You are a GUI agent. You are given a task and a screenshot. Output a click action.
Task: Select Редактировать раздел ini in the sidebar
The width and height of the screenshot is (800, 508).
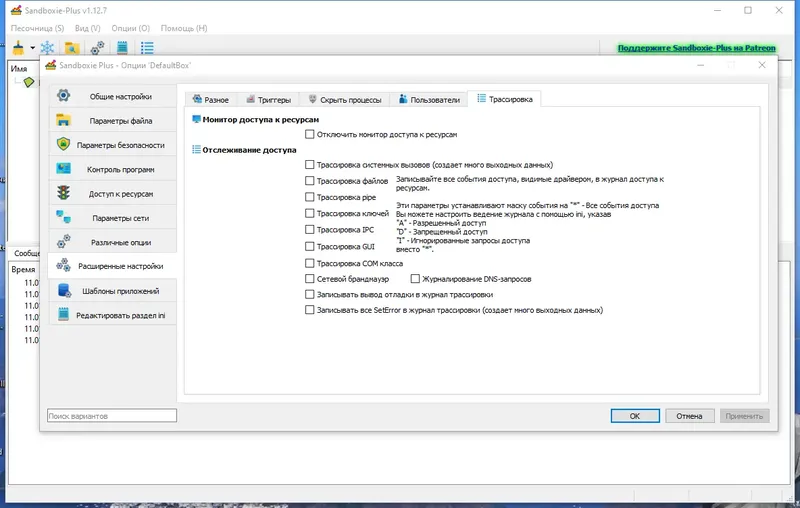coord(113,315)
